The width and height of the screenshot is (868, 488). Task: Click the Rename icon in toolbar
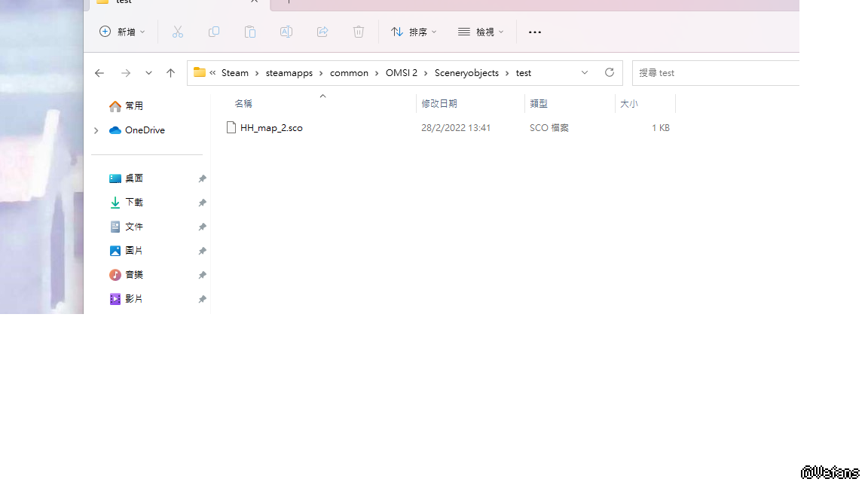click(x=286, y=32)
